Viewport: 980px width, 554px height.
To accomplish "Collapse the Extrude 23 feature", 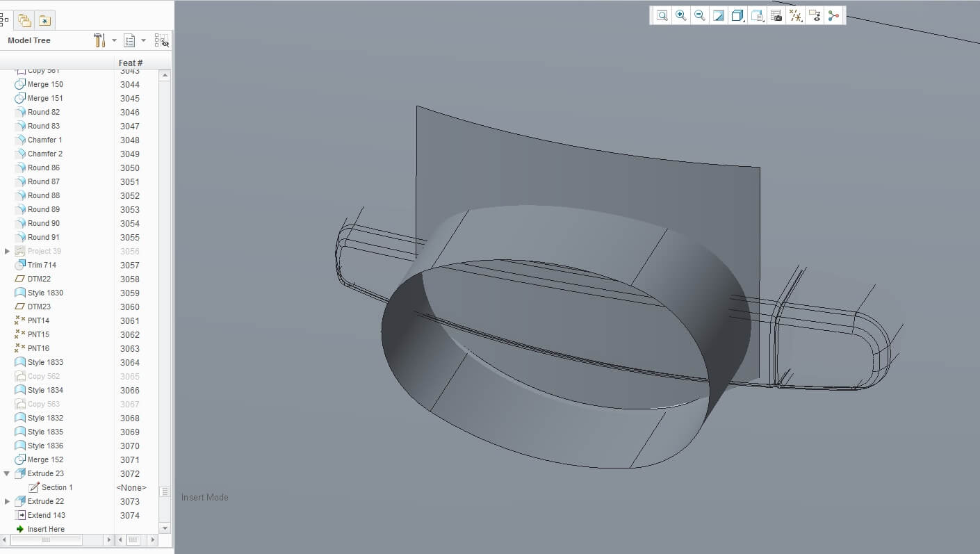I will point(8,473).
